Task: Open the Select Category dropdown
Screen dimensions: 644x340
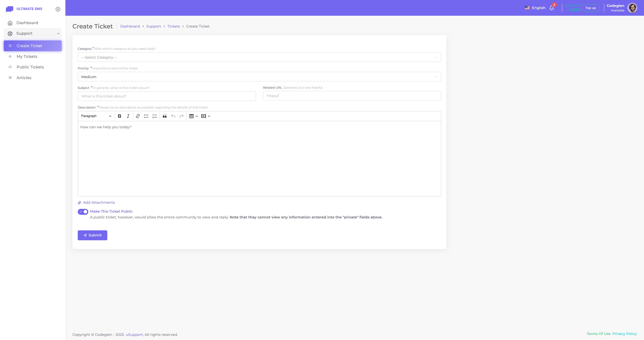Action: point(259,57)
